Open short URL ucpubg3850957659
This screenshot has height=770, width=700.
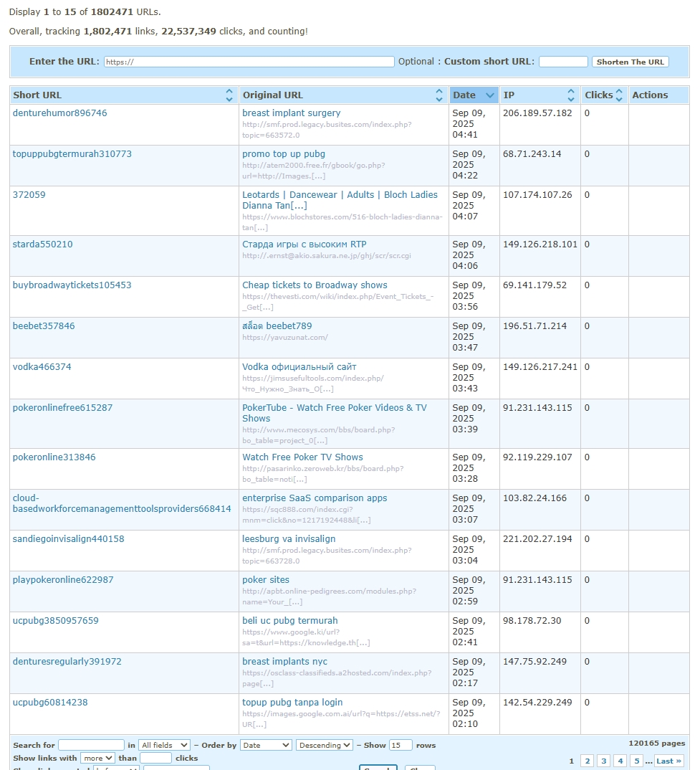click(x=55, y=620)
